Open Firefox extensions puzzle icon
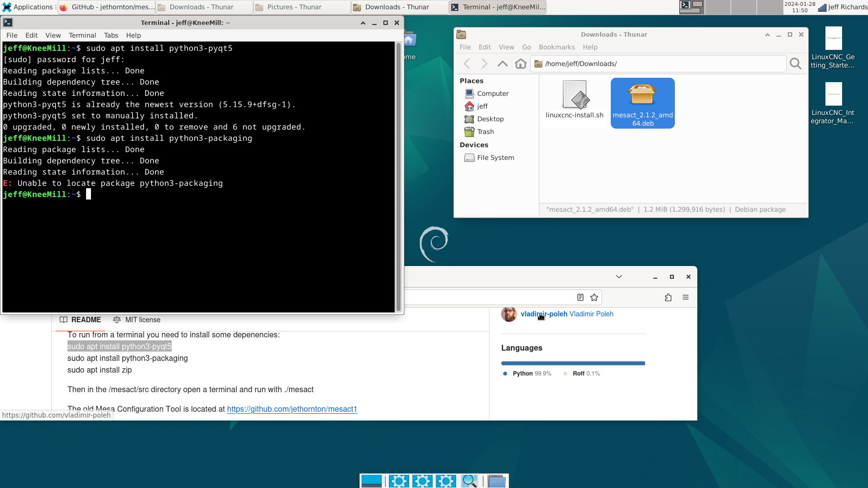Screen dimensions: 868x488 (x=668, y=297)
